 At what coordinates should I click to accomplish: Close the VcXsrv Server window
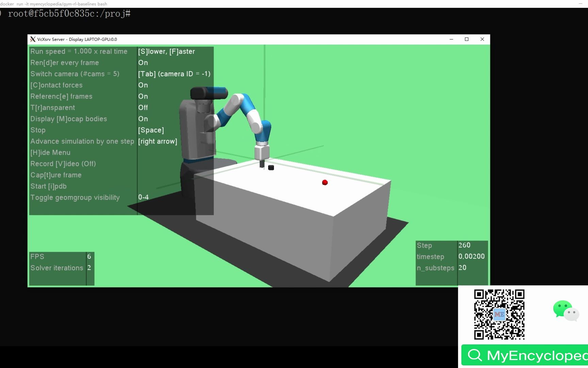482,39
